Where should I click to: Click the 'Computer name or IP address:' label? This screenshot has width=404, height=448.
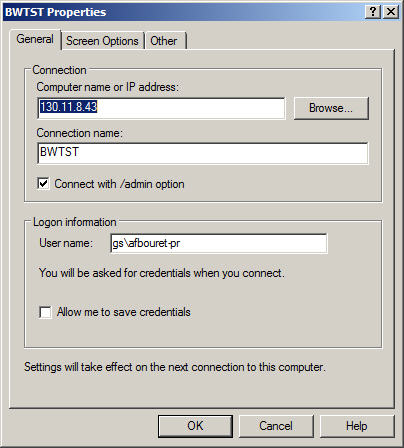coord(108,87)
